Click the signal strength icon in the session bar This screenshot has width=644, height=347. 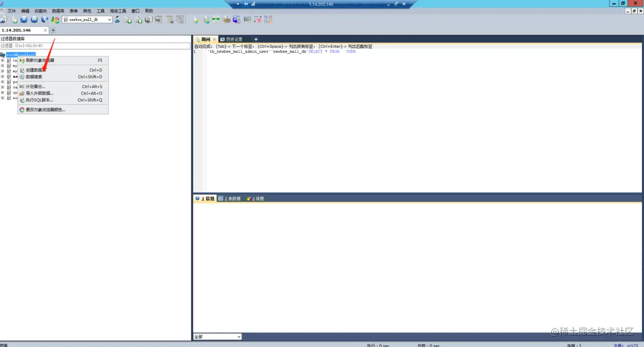[253, 4]
